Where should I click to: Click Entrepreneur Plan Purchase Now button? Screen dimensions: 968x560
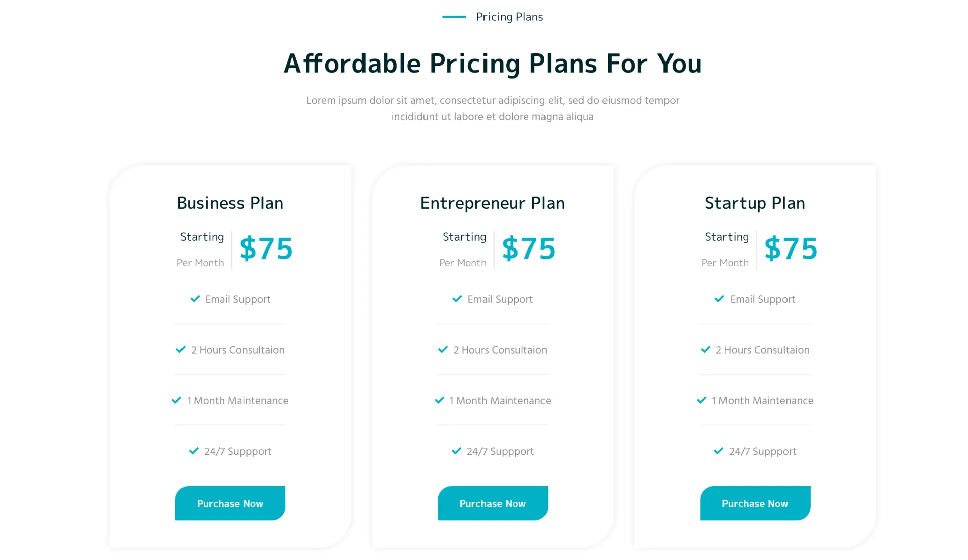pyautogui.click(x=493, y=503)
